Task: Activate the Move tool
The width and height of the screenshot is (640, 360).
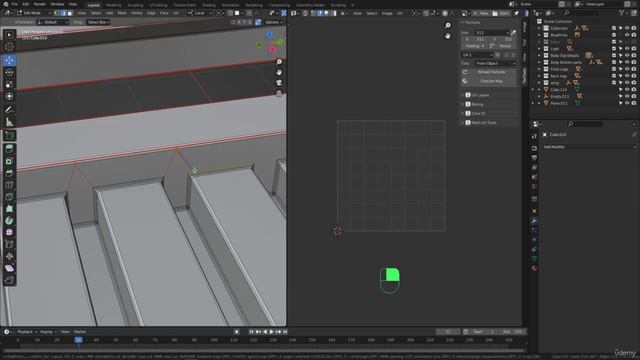Action: tap(9, 60)
